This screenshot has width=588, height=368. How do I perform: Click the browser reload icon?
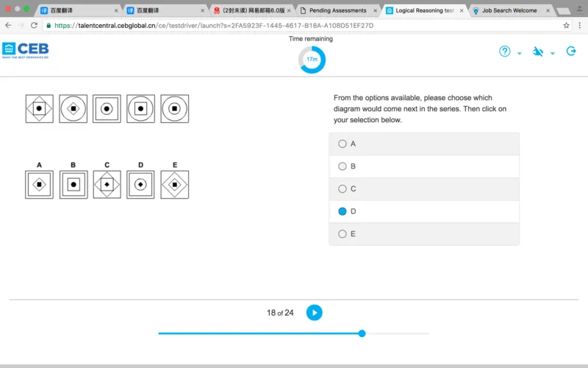tap(34, 25)
